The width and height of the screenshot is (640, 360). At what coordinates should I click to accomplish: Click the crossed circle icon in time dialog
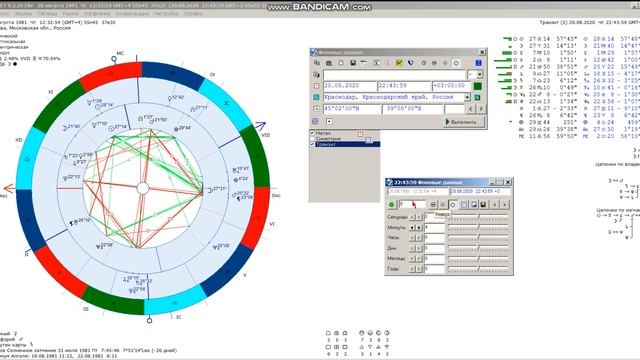(x=433, y=204)
